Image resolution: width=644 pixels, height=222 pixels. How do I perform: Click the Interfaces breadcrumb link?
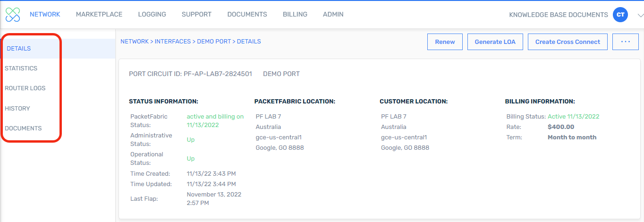[x=173, y=42]
